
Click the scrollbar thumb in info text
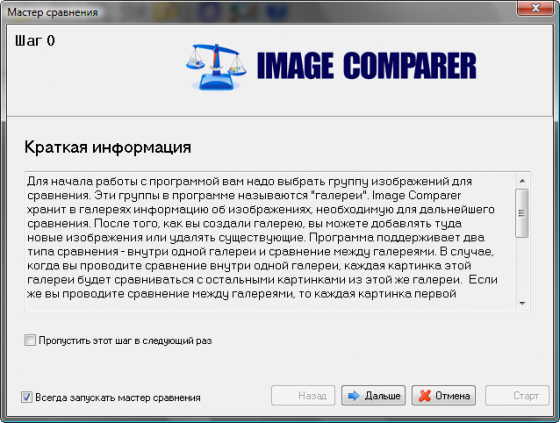[x=522, y=213]
